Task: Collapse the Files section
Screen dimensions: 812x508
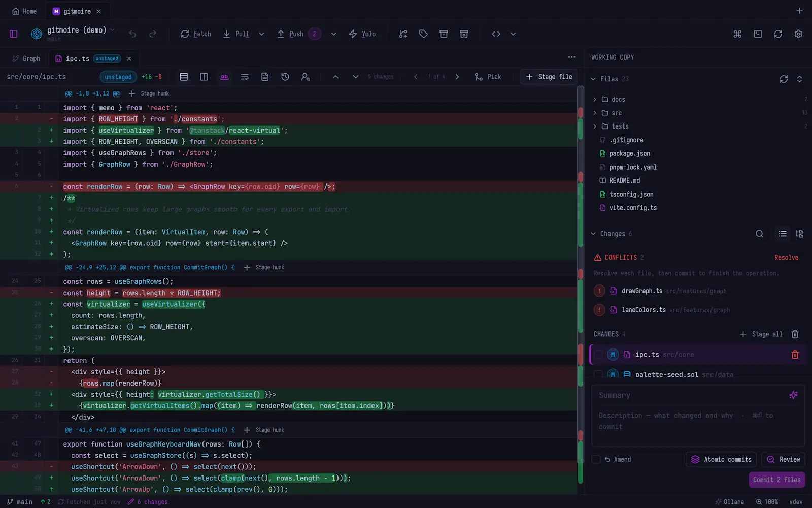Action: [x=593, y=79]
